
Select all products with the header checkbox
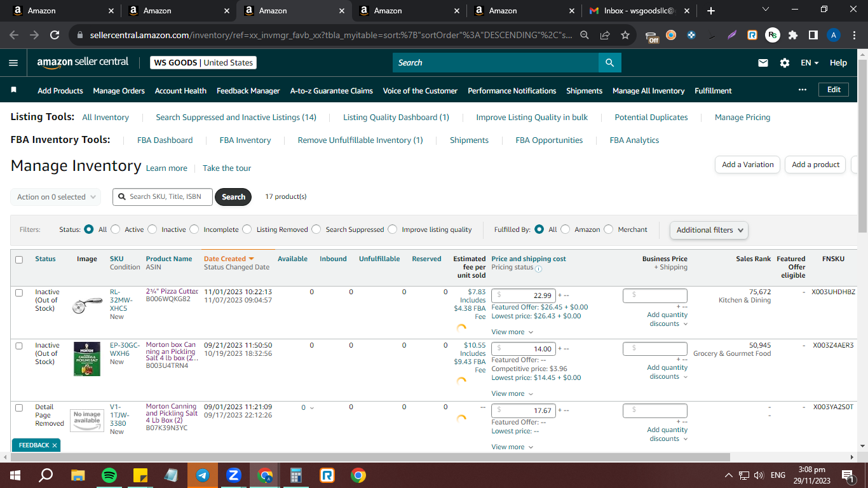tap(19, 259)
